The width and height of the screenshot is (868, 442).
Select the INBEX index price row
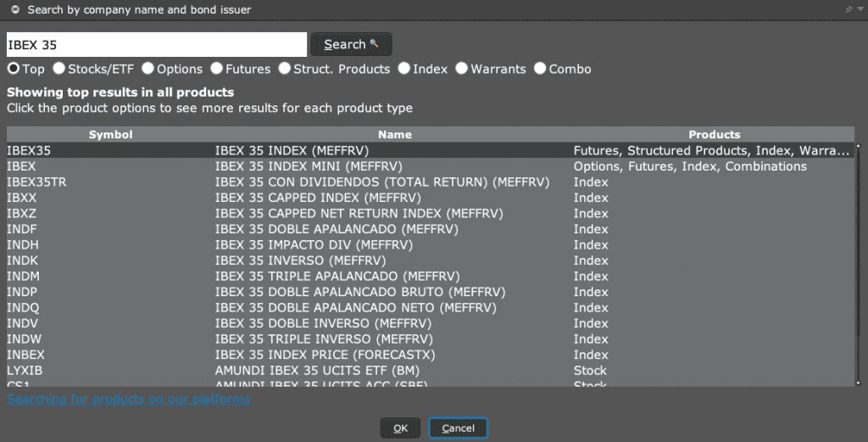(x=431, y=355)
